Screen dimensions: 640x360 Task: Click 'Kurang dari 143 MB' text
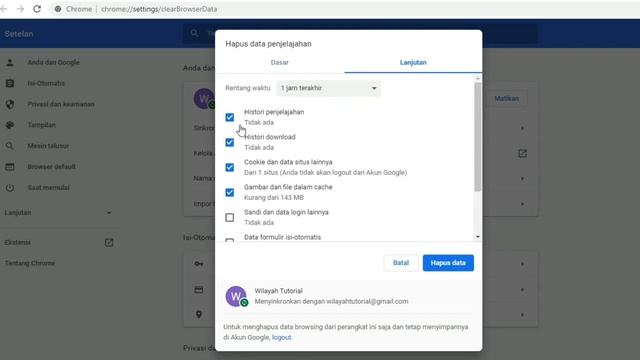[x=273, y=198]
